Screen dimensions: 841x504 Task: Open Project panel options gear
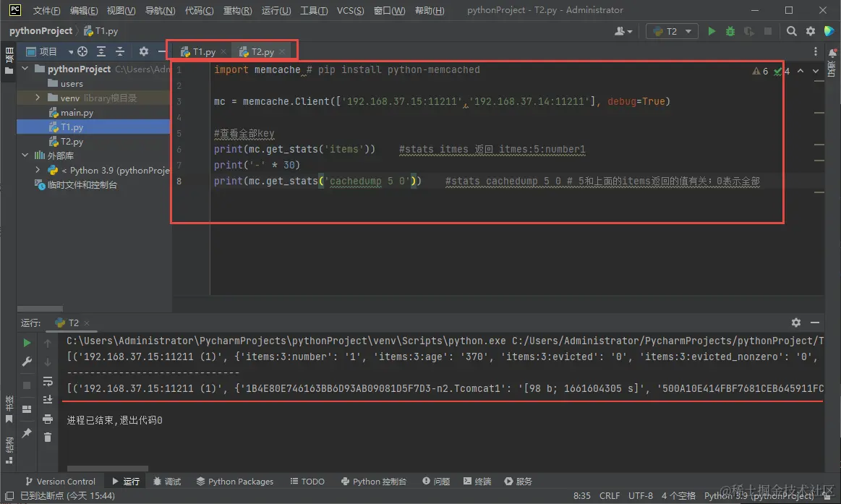143,51
